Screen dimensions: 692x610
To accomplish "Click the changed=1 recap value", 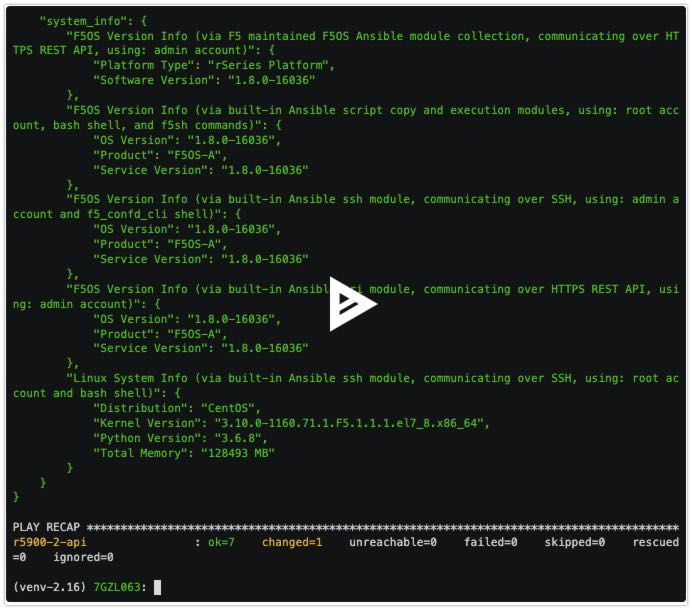I will click(x=292, y=542).
